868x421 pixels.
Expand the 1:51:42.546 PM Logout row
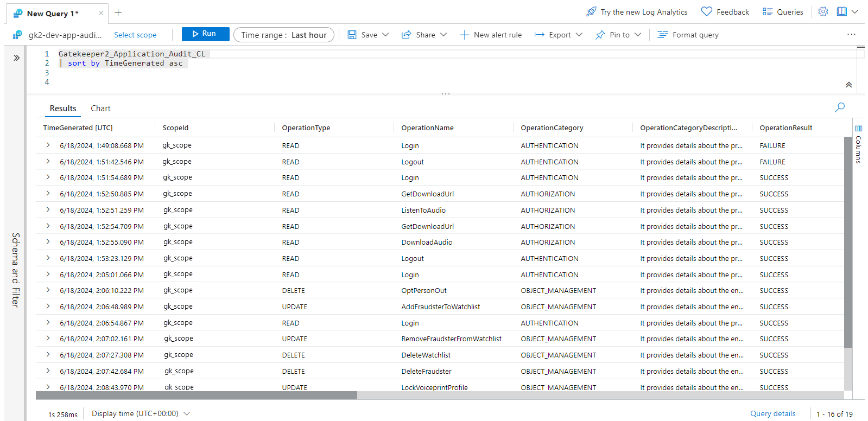pos(48,161)
